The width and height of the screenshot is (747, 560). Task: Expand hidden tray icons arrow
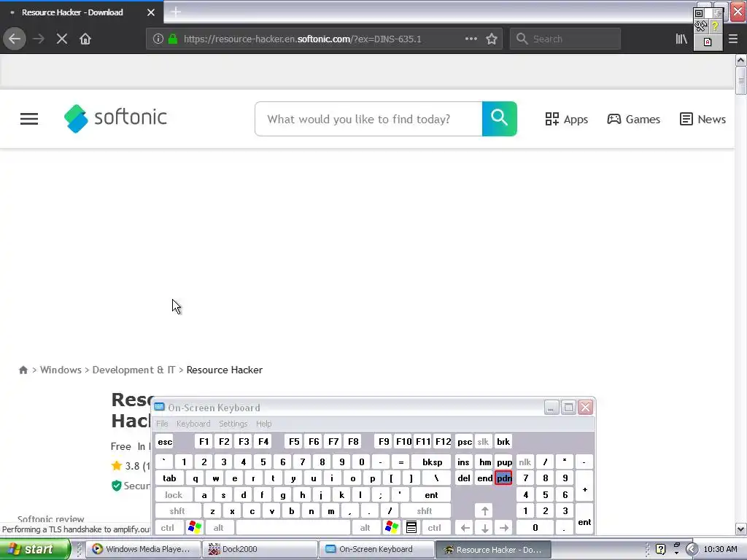click(x=692, y=549)
